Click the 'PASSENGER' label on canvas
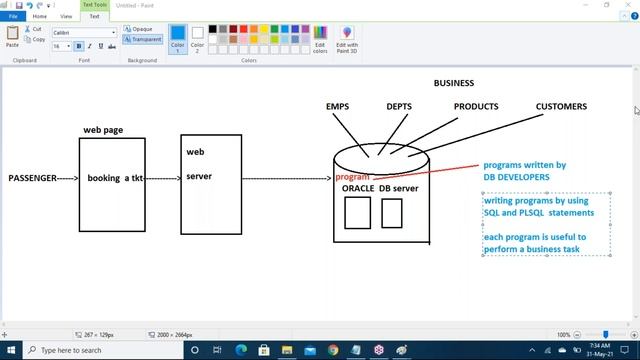 tap(33, 178)
